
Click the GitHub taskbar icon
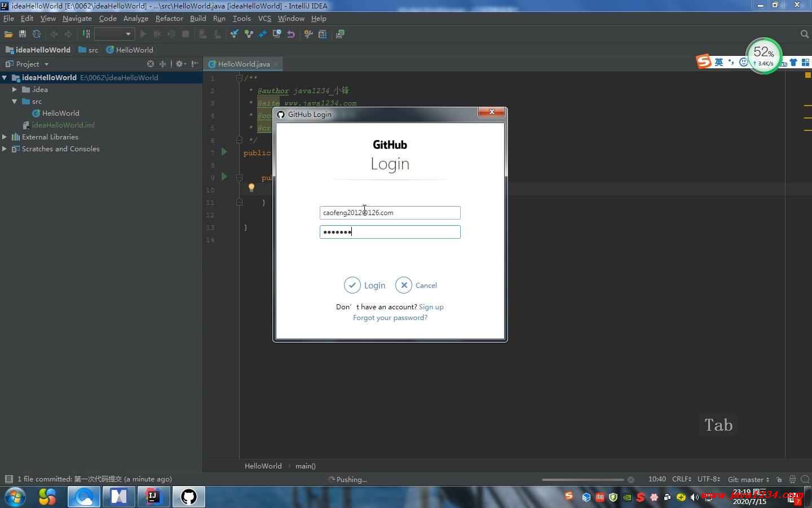pos(189,497)
